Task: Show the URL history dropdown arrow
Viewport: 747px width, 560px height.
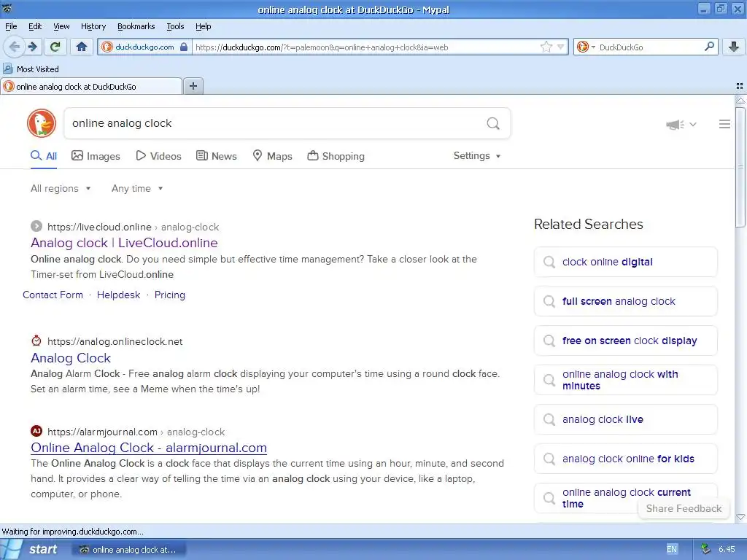Action: coord(561,47)
